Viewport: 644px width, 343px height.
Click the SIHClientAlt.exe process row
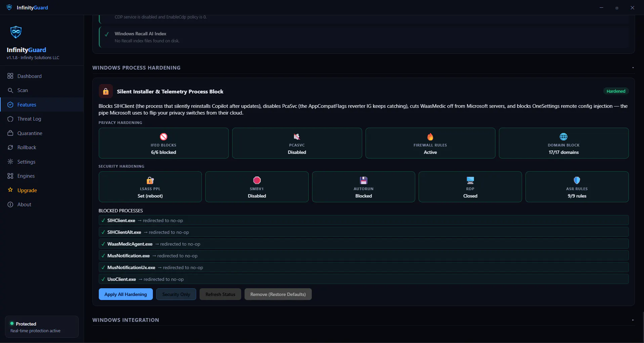(363, 232)
